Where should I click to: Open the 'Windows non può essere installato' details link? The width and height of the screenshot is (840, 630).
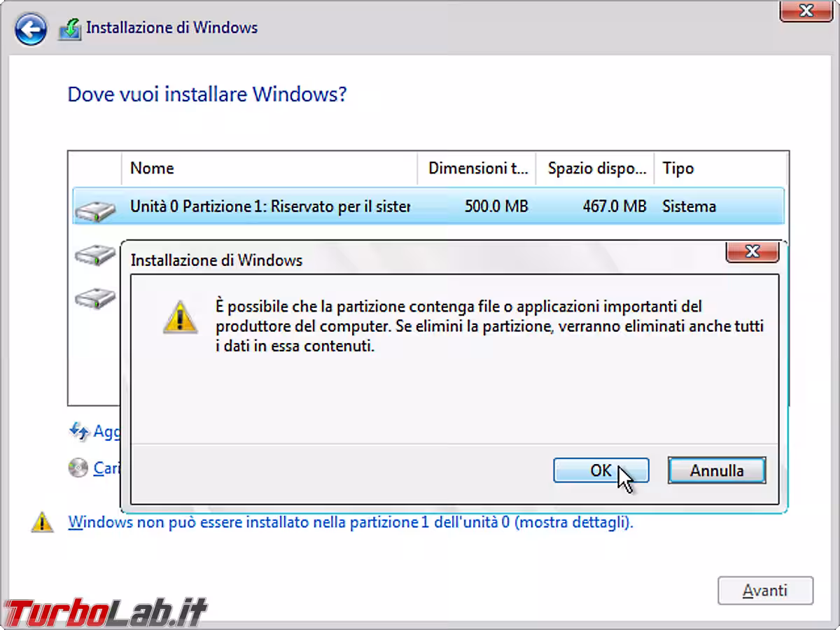[x=350, y=522]
